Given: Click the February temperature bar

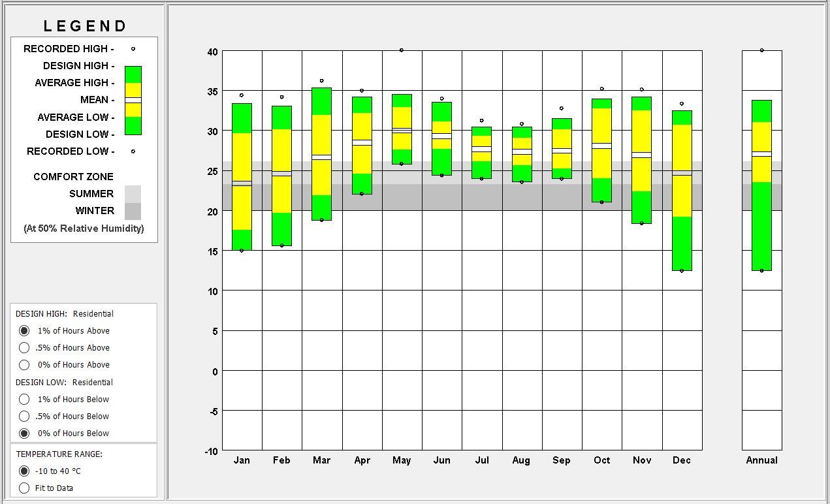Looking at the screenshot, I should coord(281,176).
